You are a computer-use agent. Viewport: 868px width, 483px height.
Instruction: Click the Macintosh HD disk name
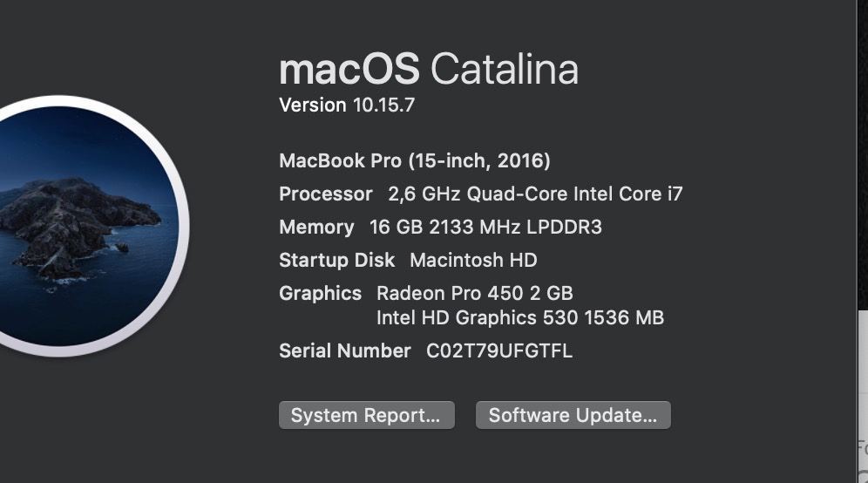pos(473,260)
